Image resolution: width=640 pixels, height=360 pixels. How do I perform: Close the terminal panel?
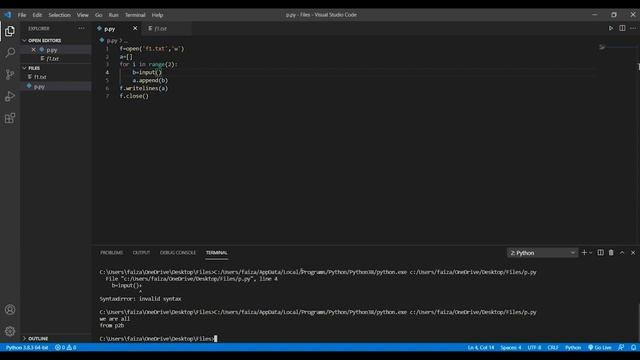633,253
